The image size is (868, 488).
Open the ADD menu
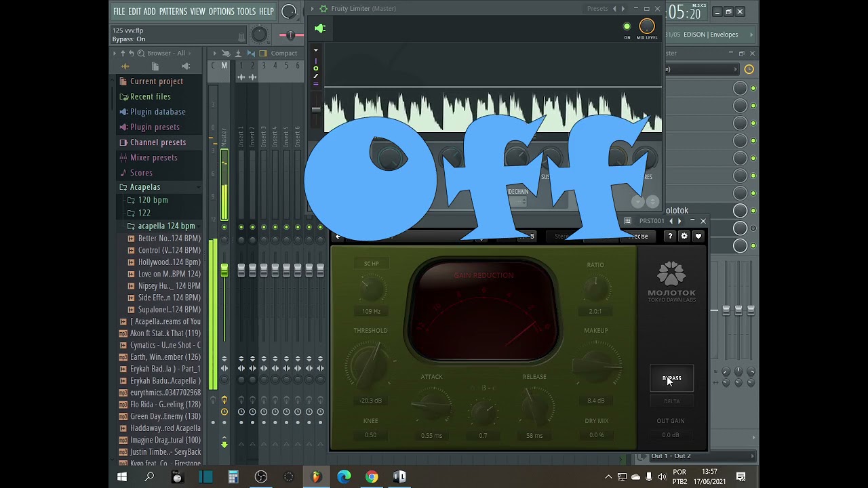(150, 12)
